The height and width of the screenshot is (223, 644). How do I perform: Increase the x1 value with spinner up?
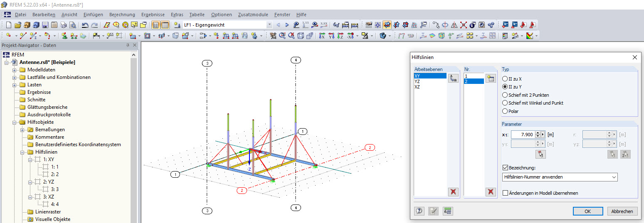click(x=538, y=133)
